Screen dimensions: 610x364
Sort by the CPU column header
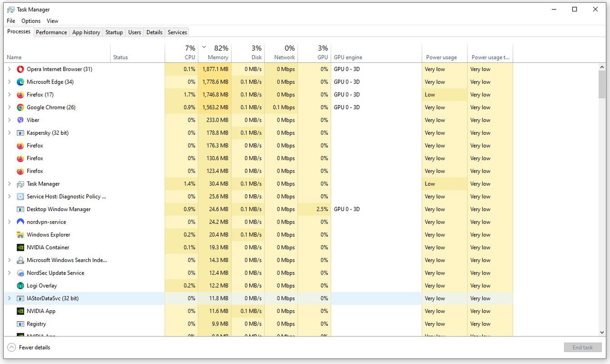[182, 53]
